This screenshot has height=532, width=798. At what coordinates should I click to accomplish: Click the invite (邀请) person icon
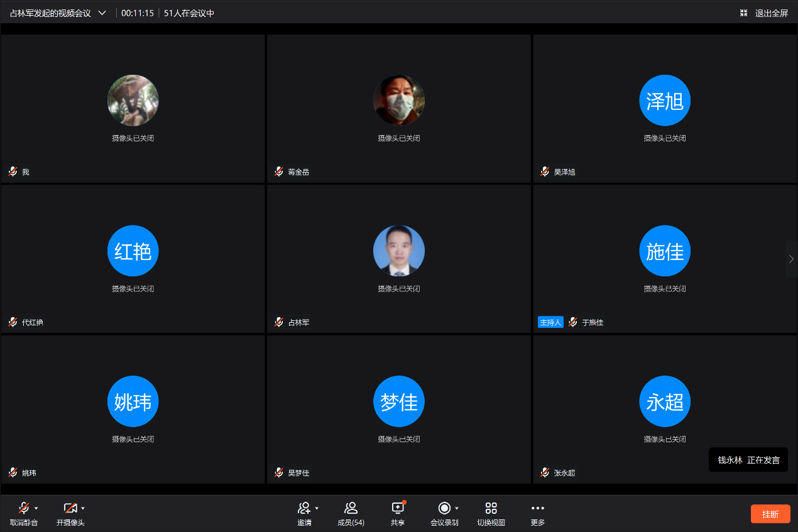click(x=304, y=508)
